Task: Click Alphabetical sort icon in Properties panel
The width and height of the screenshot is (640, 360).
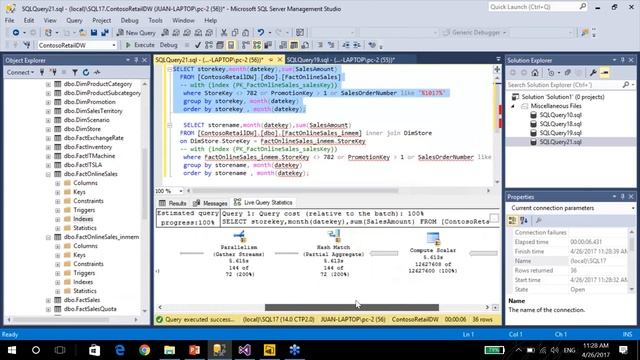Action: pos(524,220)
